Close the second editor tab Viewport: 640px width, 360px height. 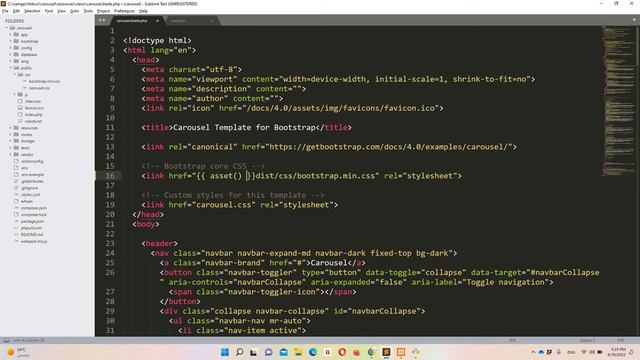(x=212, y=20)
